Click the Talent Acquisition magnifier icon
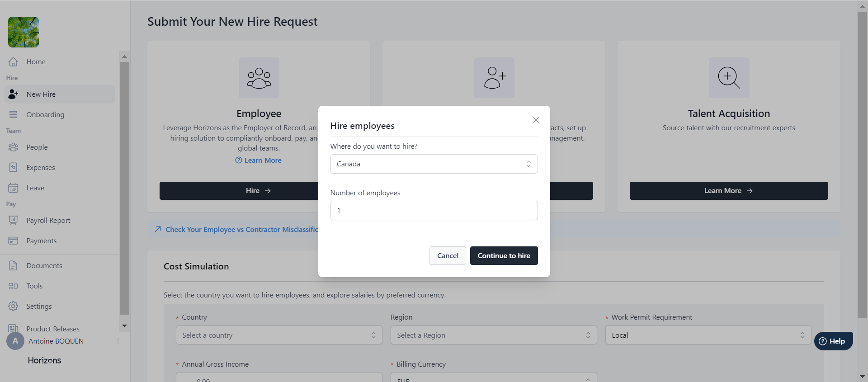Image resolution: width=868 pixels, height=382 pixels. coord(729,78)
